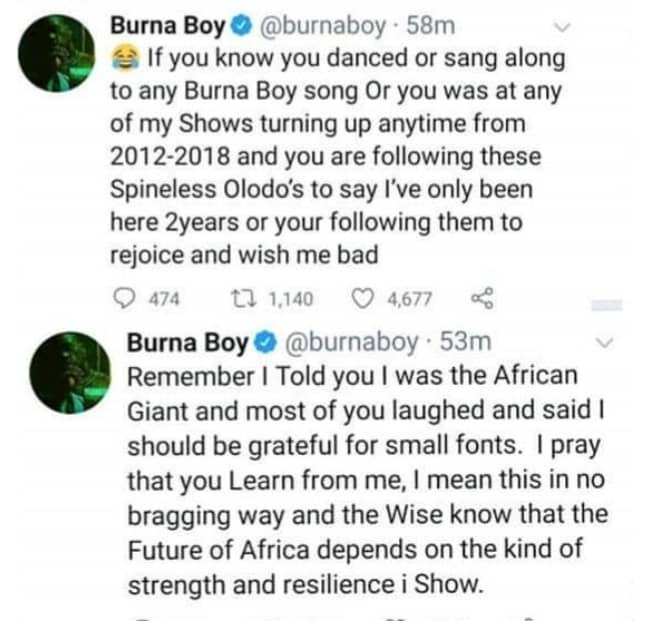Click verified badge on the 53m tweet
The width and height of the screenshot is (648, 636).
(266, 343)
